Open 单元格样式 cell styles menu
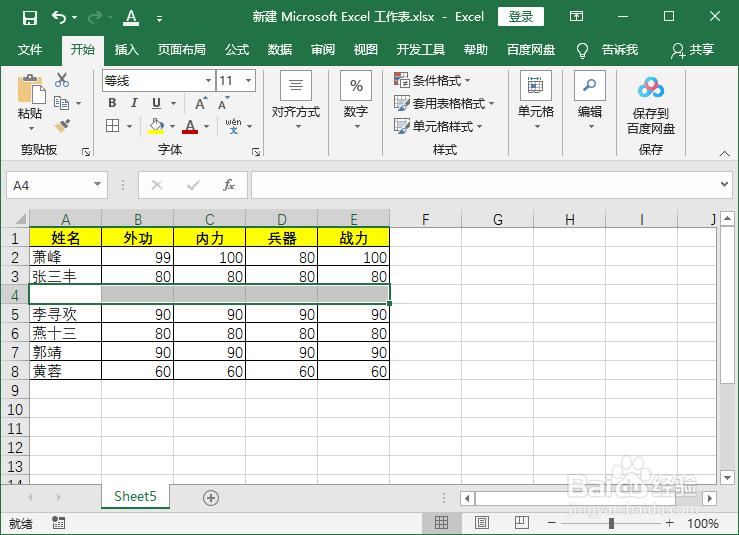The width and height of the screenshot is (739, 535). tap(438, 126)
